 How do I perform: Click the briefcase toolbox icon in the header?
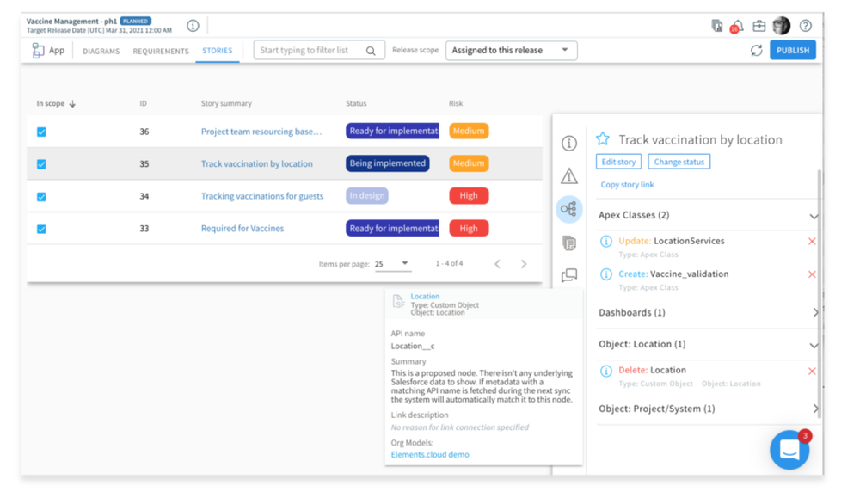759,25
